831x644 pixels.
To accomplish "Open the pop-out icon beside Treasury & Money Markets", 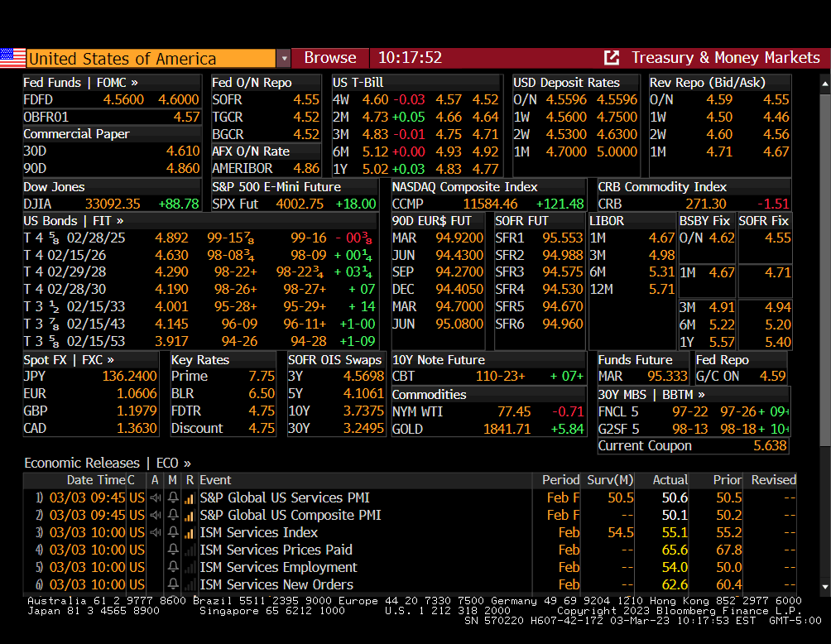I will [612, 58].
